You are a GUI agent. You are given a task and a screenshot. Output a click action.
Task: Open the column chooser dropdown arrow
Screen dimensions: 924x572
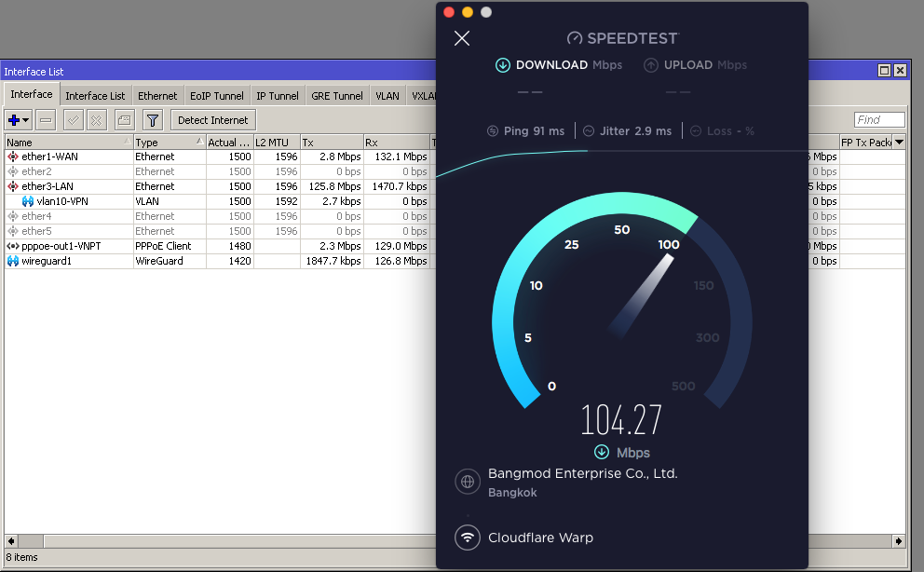point(899,142)
